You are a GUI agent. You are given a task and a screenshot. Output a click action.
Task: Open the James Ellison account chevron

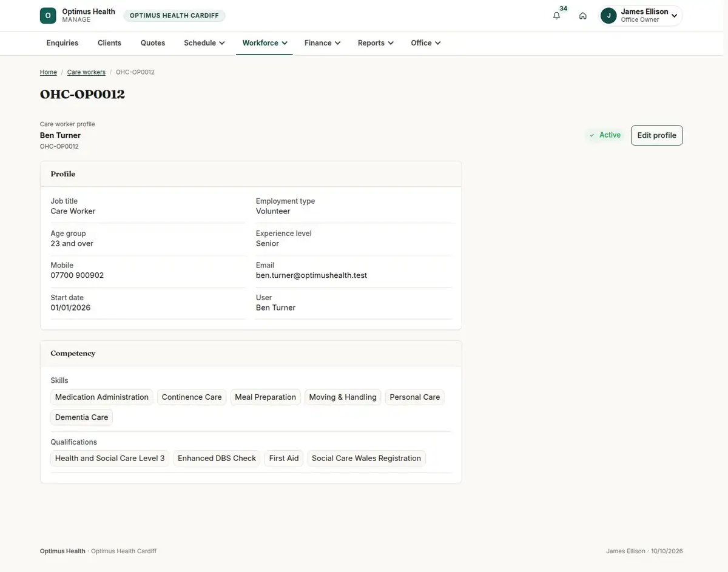point(674,16)
